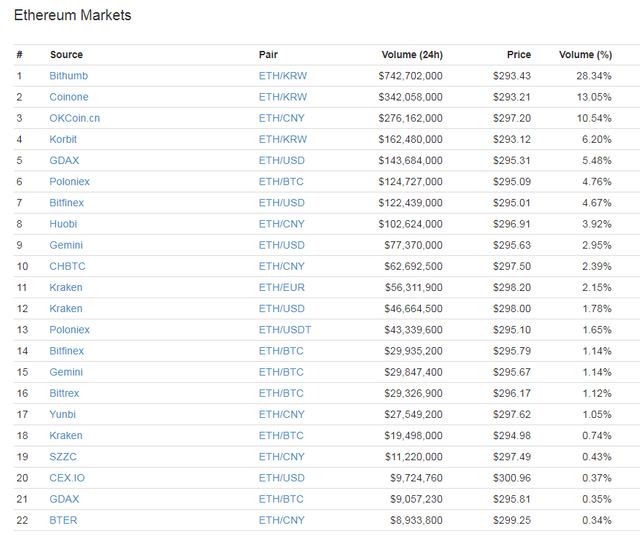Sort table by # rank header
Screen dimensions: 640x535
point(19,55)
